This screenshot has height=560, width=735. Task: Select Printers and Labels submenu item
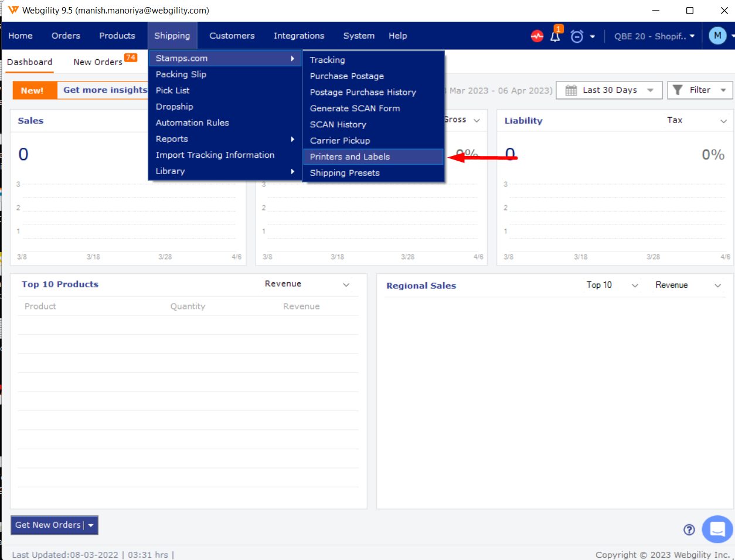(x=373, y=157)
